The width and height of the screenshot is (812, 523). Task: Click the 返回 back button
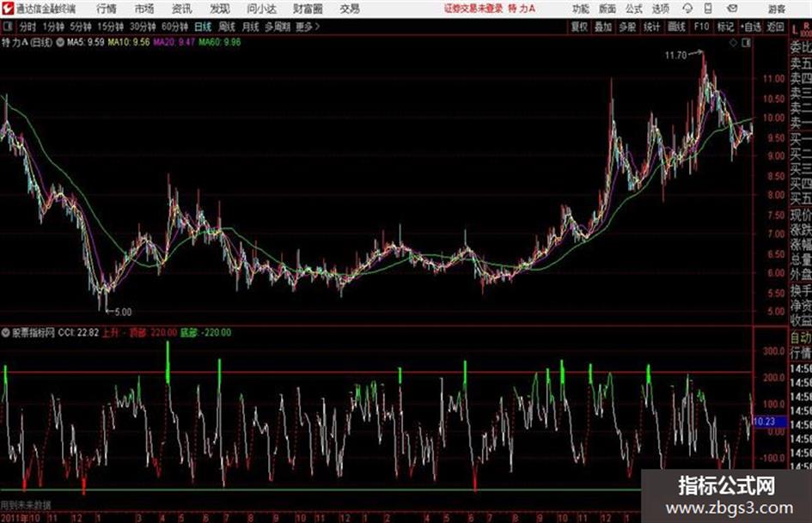pyautogui.click(x=775, y=27)
